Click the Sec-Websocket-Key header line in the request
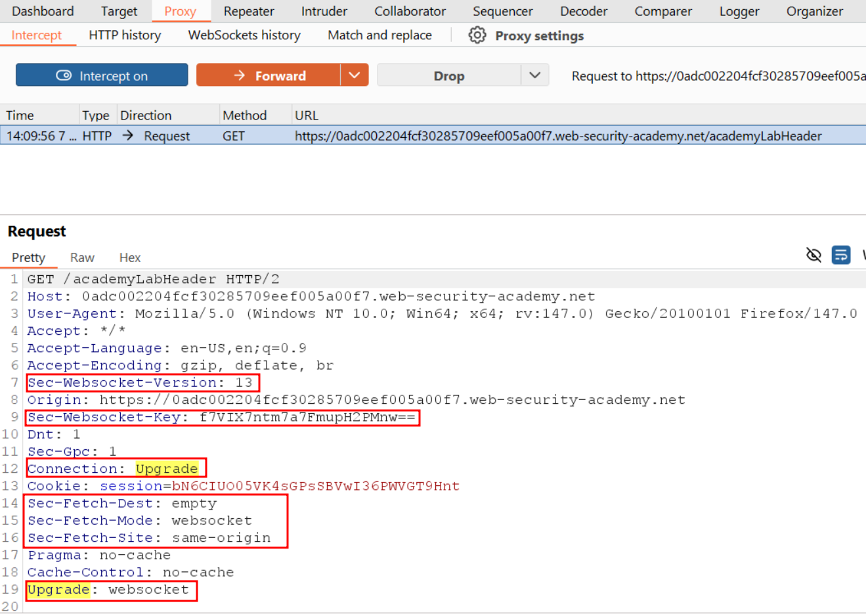The width and height of the screenshot is (866, 616). (x=222, y=418)
